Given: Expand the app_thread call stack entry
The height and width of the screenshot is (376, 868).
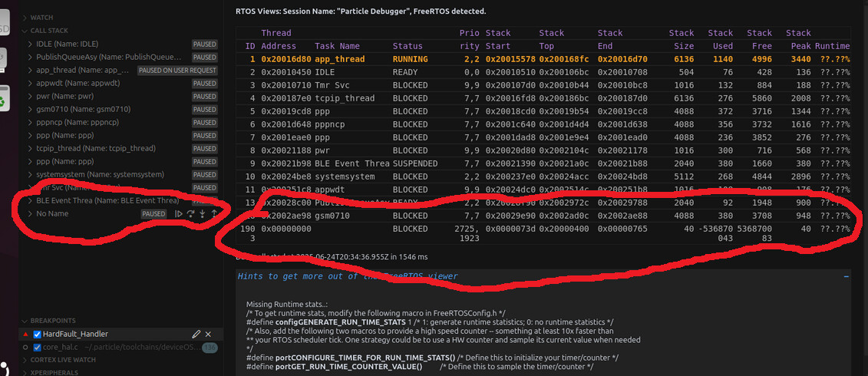Looking at the screenshot, I should 31,71.
